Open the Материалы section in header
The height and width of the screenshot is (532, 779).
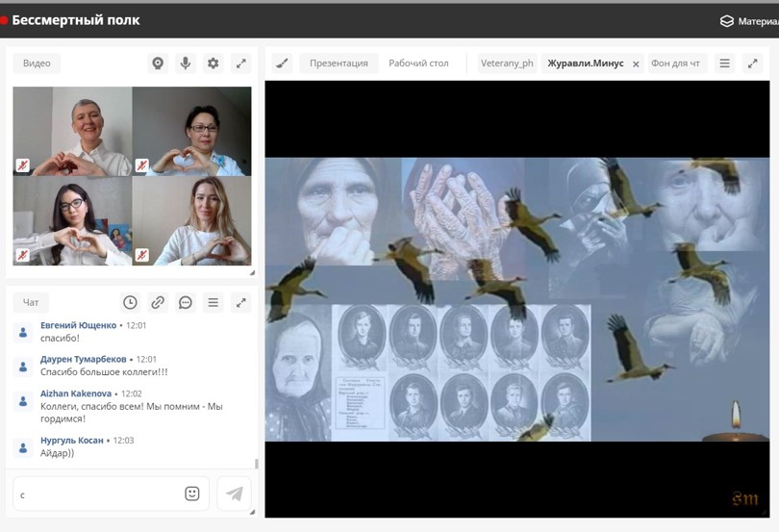[748, 21]
